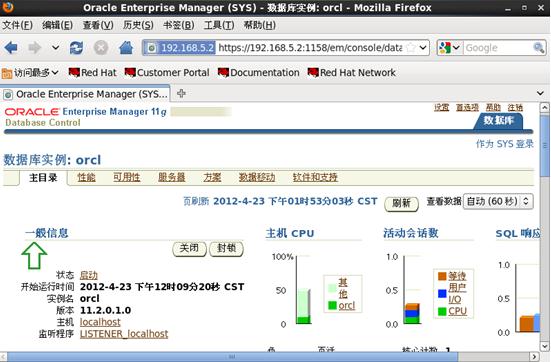Reload the page with the refresh icon
The width and height of the screenshot is (551, 362).
[x=76, y=47]
